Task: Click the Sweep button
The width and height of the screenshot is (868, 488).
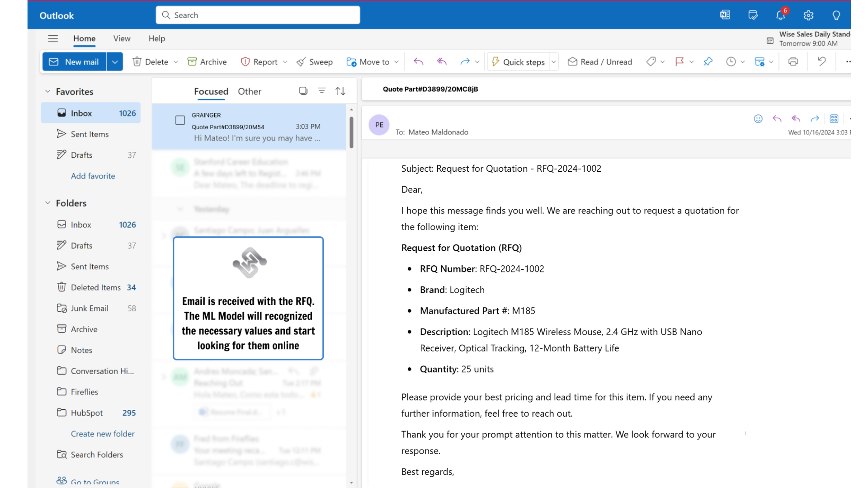Action: [314, 62]
